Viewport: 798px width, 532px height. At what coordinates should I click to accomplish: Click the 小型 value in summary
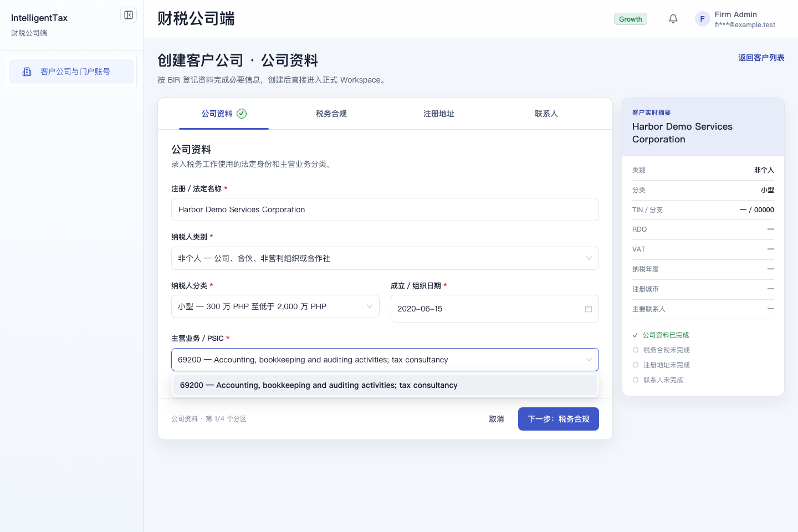768,190
